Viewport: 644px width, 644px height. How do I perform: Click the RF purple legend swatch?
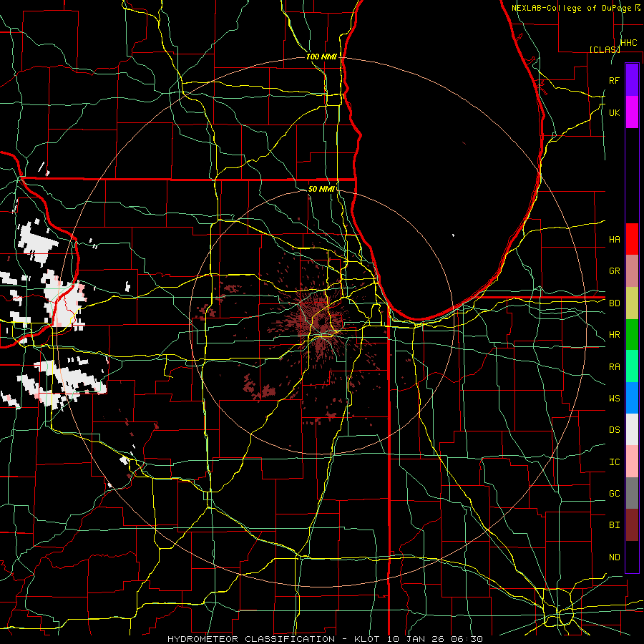point(632,80)
